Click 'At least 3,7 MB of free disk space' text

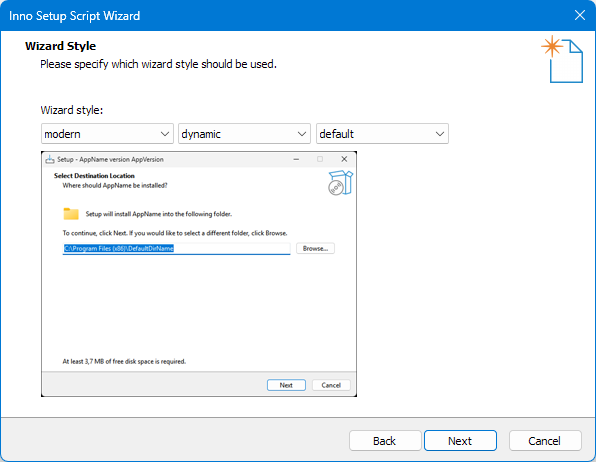tap(124, 361)
